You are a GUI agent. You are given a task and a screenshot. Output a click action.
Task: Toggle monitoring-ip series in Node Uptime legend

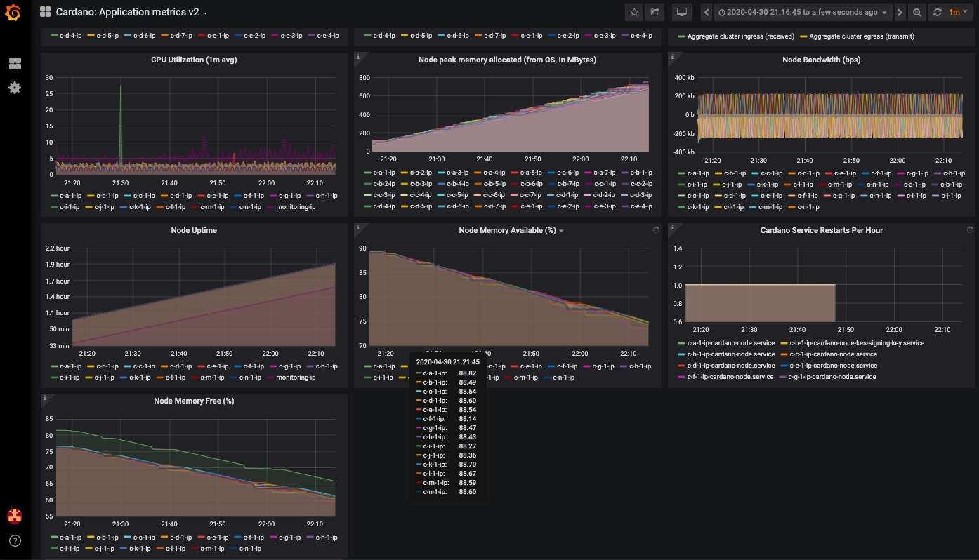(294, 378)
